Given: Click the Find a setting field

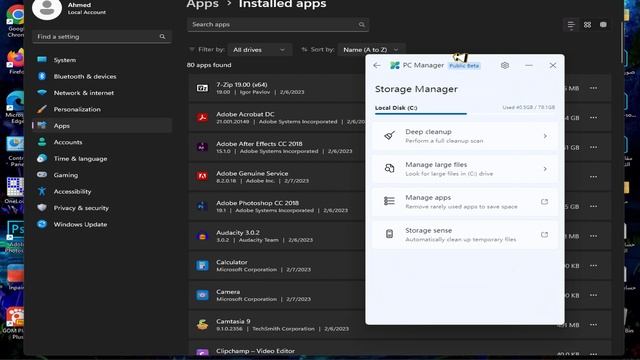Looking at the screenshot, I should 102,36.
